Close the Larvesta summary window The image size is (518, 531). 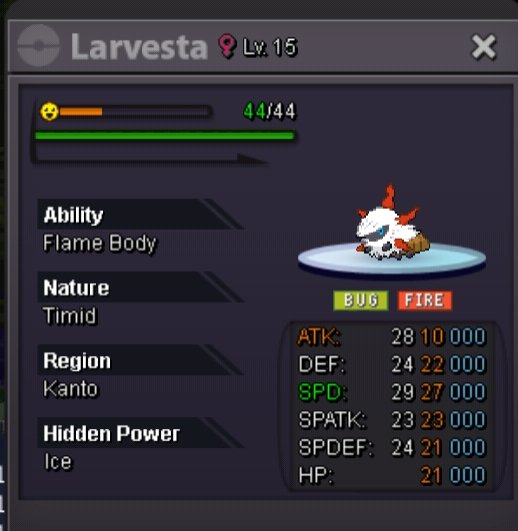(484, 46)
